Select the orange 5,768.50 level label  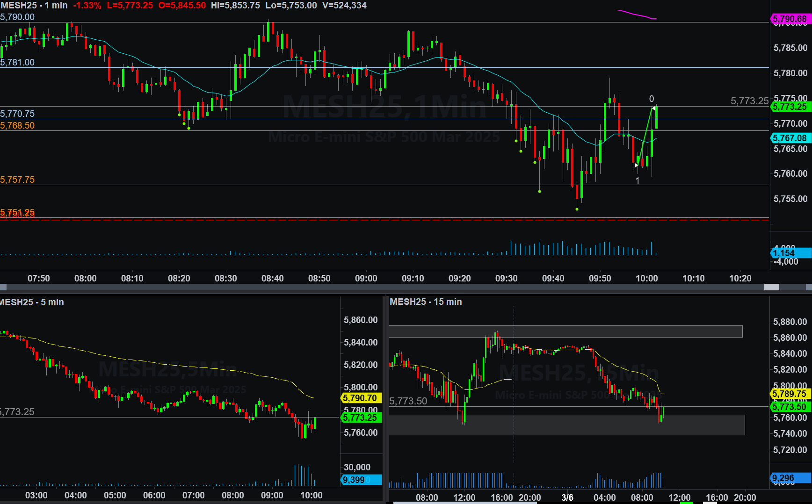pyautogui.click(x=17, y=125)
